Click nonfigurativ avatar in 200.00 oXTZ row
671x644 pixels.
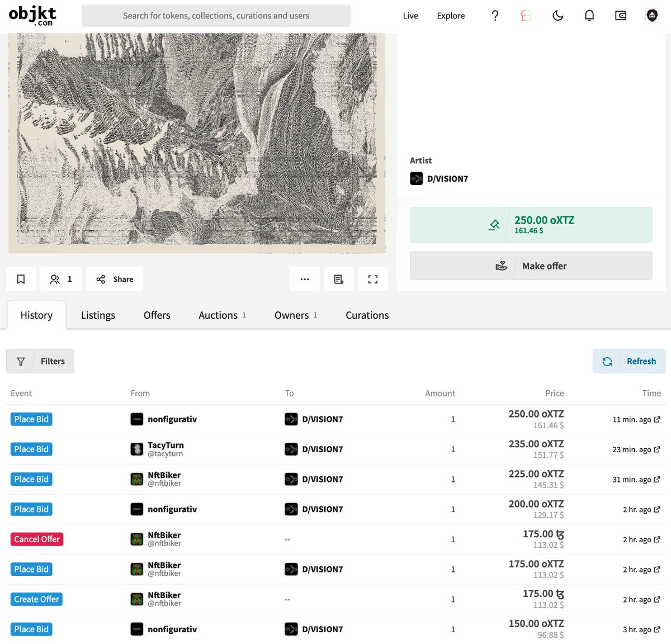point(137,509)
